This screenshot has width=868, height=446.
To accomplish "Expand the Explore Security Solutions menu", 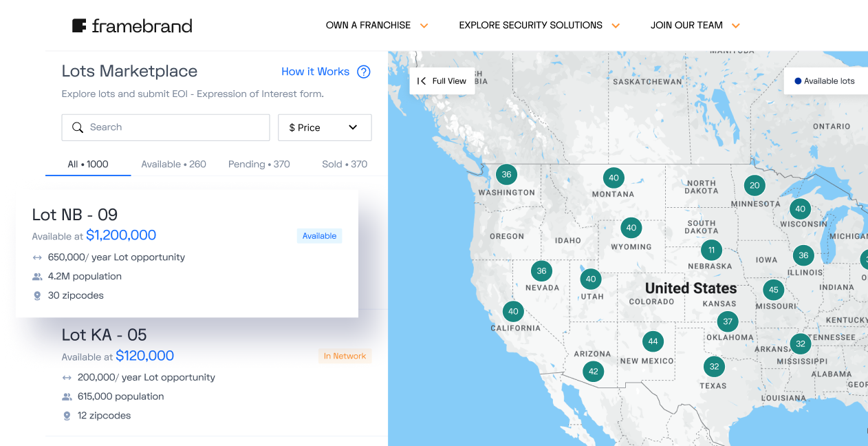I will (539, 25).
